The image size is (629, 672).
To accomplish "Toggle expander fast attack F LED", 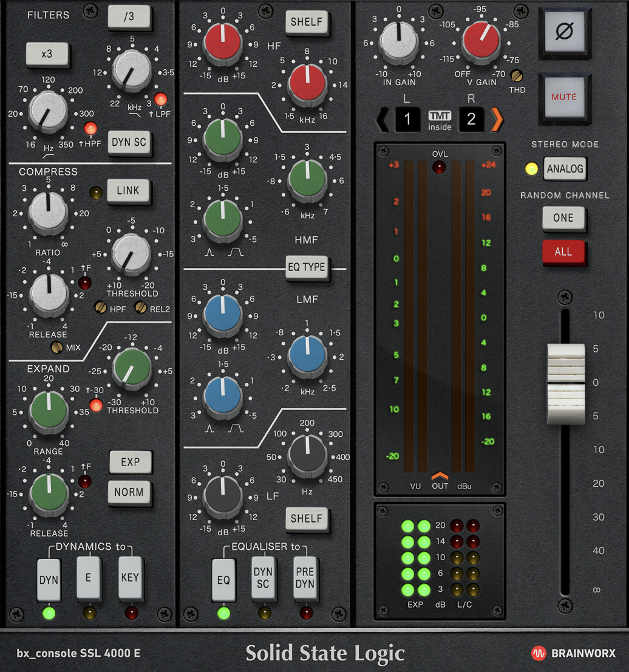I will 85,482.
